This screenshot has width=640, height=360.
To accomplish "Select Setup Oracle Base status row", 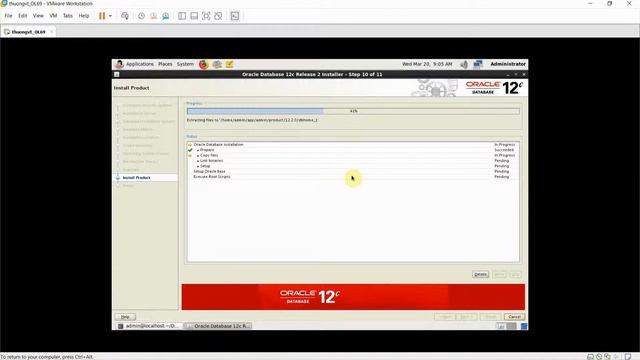I will pyautogui.click(x=353, y=171).
